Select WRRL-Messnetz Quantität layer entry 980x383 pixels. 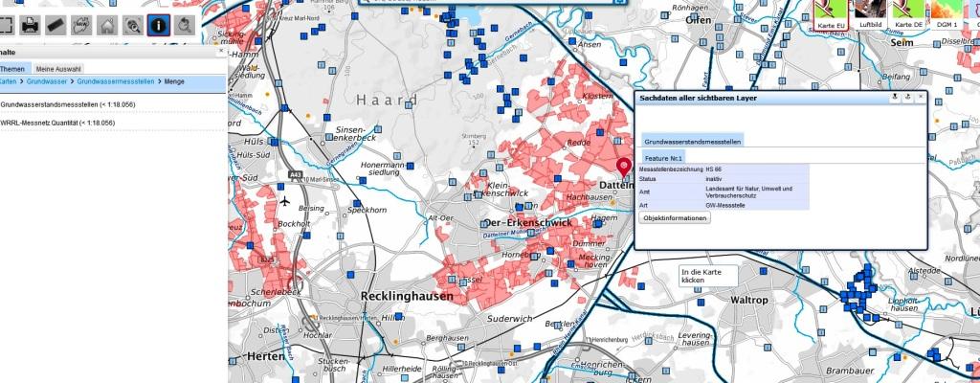pyautogui.click(x=57, y=123)
